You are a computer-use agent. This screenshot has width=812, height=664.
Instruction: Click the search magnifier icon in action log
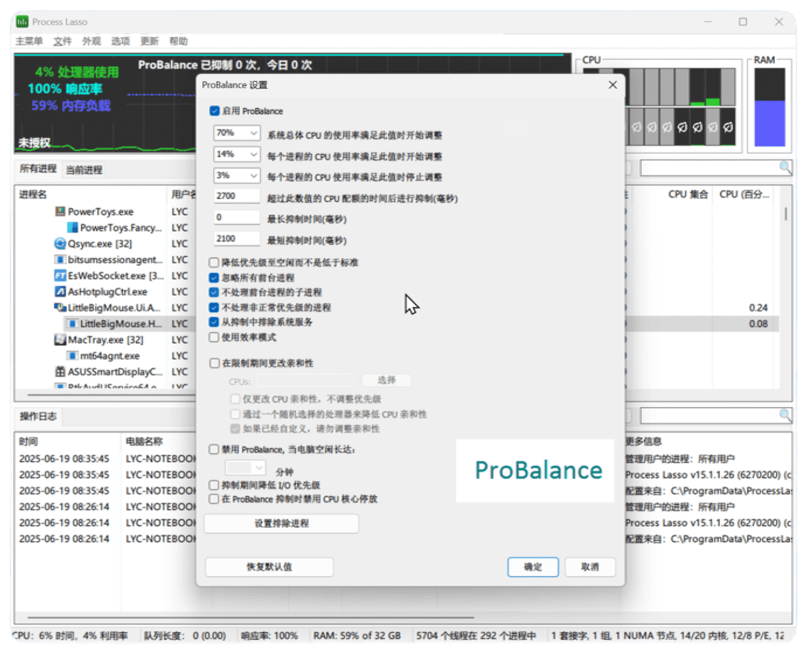[785, 416]
